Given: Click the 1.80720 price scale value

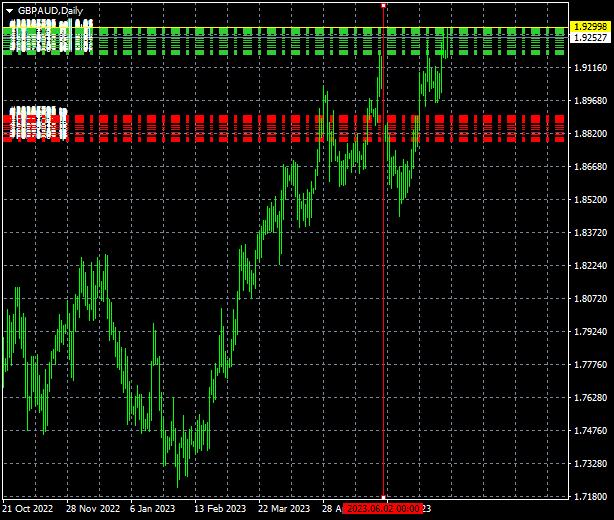Looking at the screenshot, I should click(x=590, y=299).
